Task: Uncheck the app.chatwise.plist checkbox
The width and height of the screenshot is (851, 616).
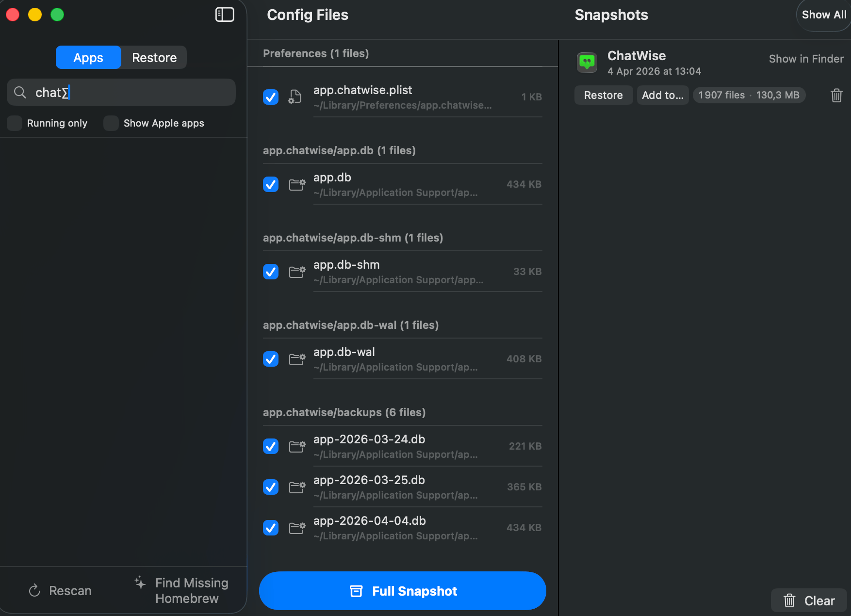Action: point(271,97)
